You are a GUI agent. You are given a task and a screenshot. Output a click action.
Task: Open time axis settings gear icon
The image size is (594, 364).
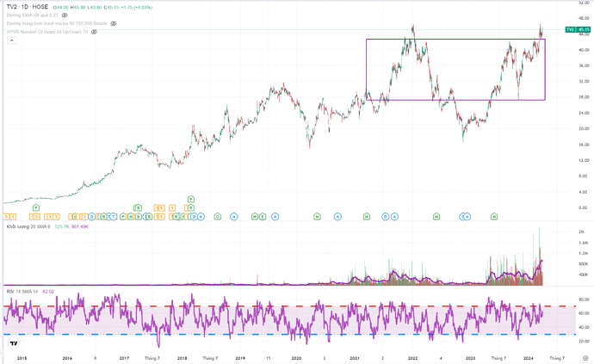(x=585, y=358)
